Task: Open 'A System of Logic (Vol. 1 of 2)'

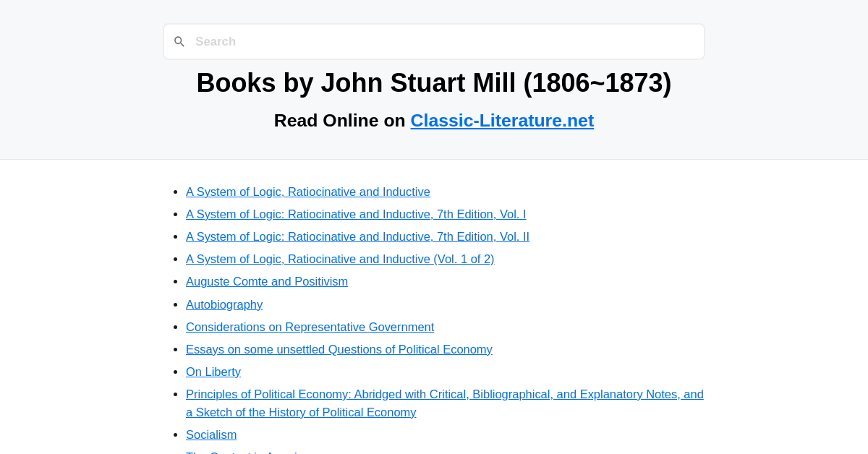Action: 340,259
